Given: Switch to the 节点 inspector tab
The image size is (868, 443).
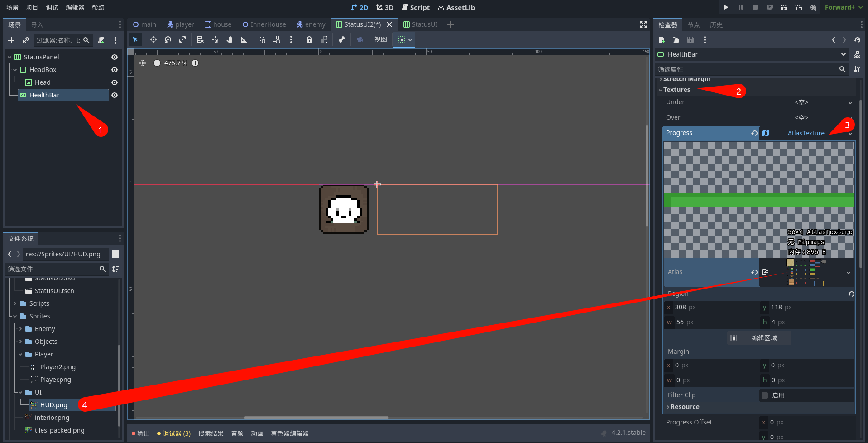Looking at the screenshot, I should (694, 25).
